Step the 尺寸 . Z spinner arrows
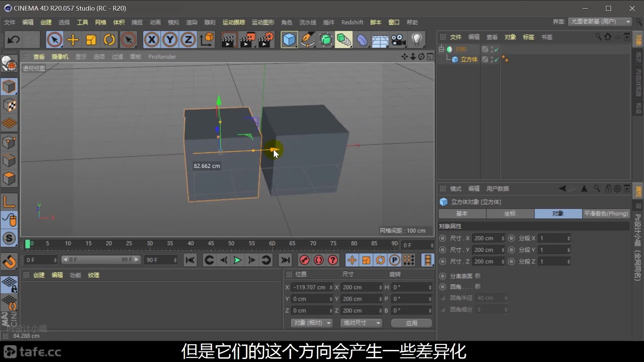 point(503,261)
